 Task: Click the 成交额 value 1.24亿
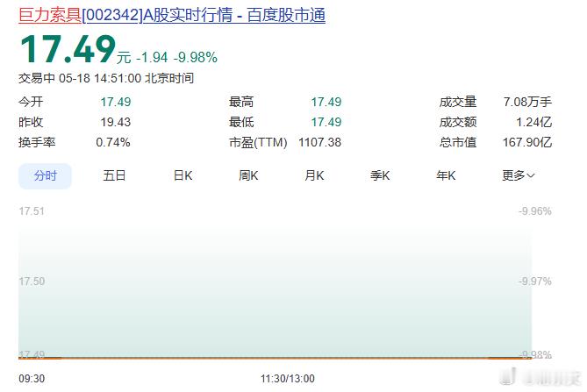(x=533, y=122)
